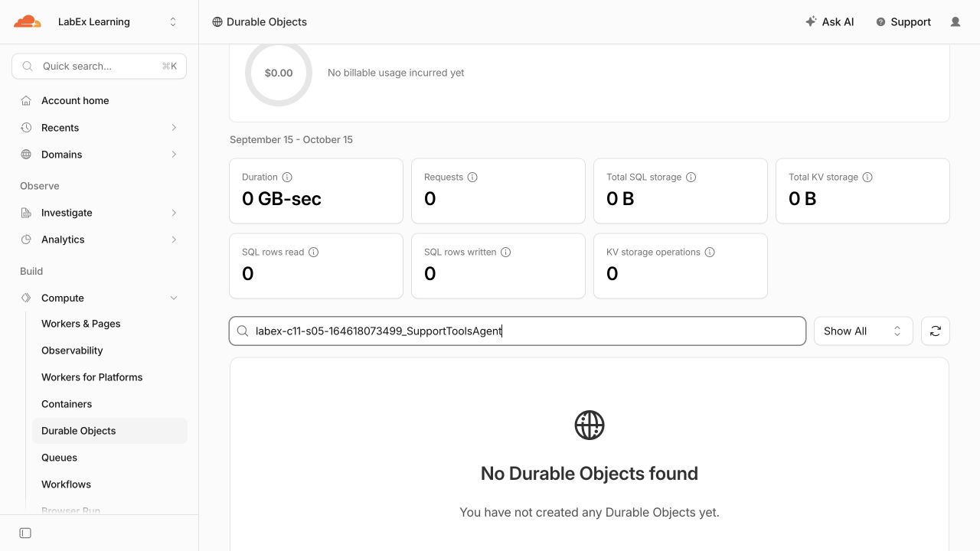Image resolution: width=980 pixels, height=551 pixels.
Task: Click the Cloudflare logo
Action: tap(28, 21)
